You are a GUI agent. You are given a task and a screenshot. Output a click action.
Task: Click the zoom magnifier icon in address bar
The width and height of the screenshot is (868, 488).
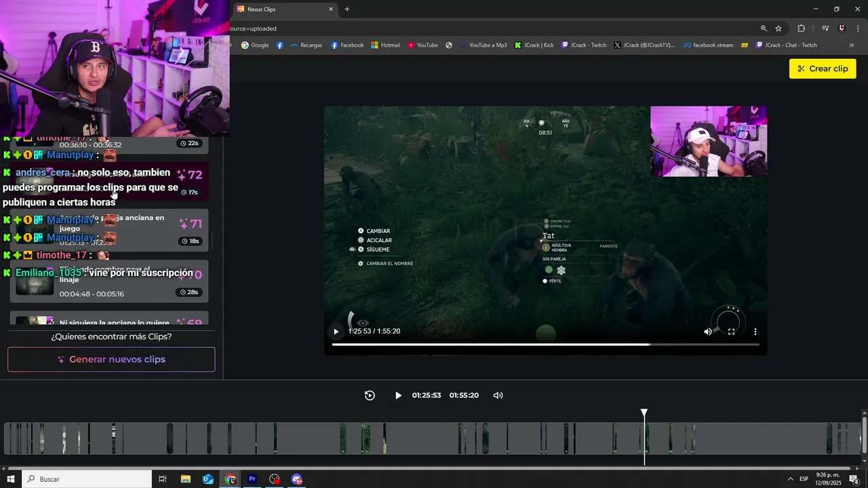[x=764, y=28]
